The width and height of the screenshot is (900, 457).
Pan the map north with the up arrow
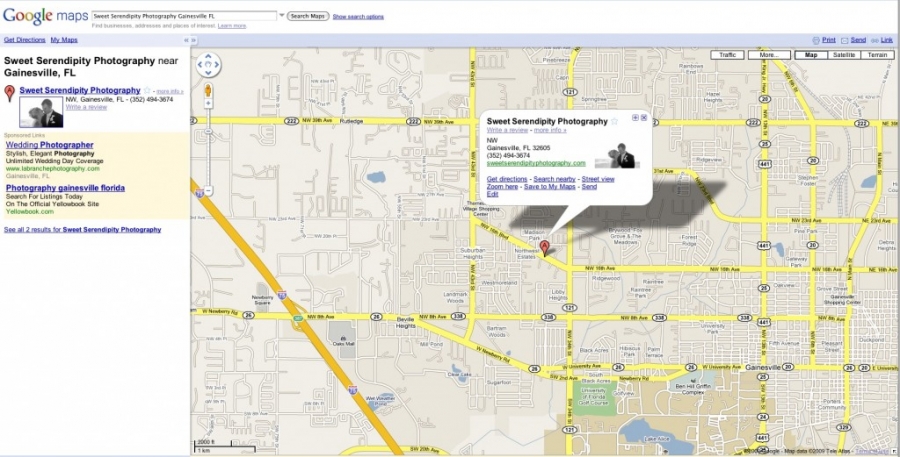coord(208,57)
